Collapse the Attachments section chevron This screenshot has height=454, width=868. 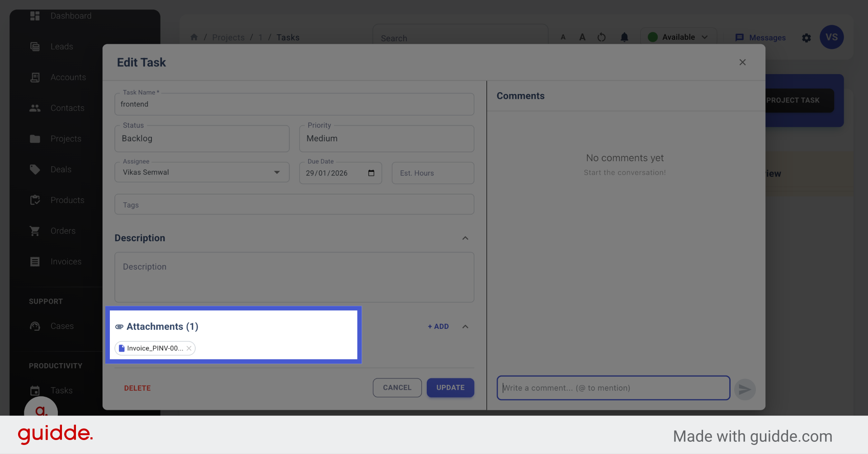pos(465,327)
